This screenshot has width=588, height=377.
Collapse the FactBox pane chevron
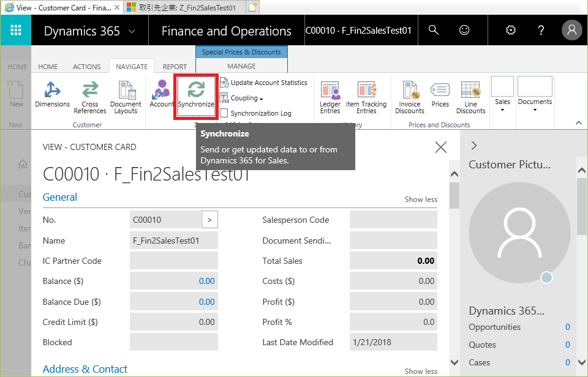[x=474, y=146]
